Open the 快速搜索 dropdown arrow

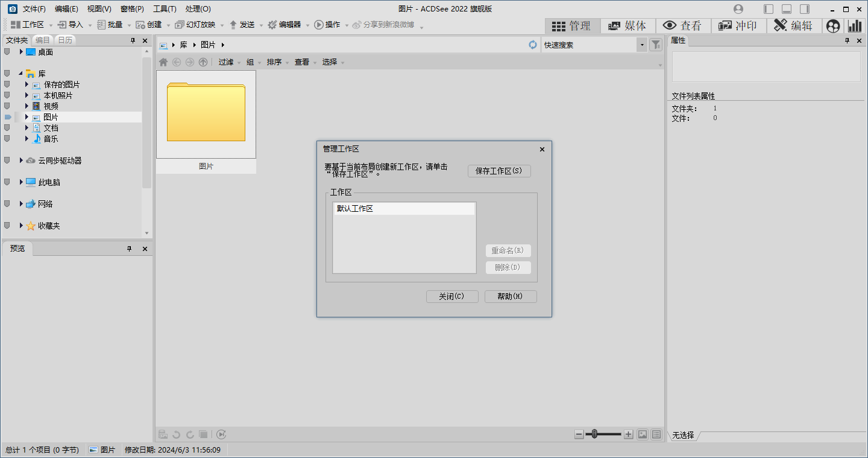tap(642, 45)
